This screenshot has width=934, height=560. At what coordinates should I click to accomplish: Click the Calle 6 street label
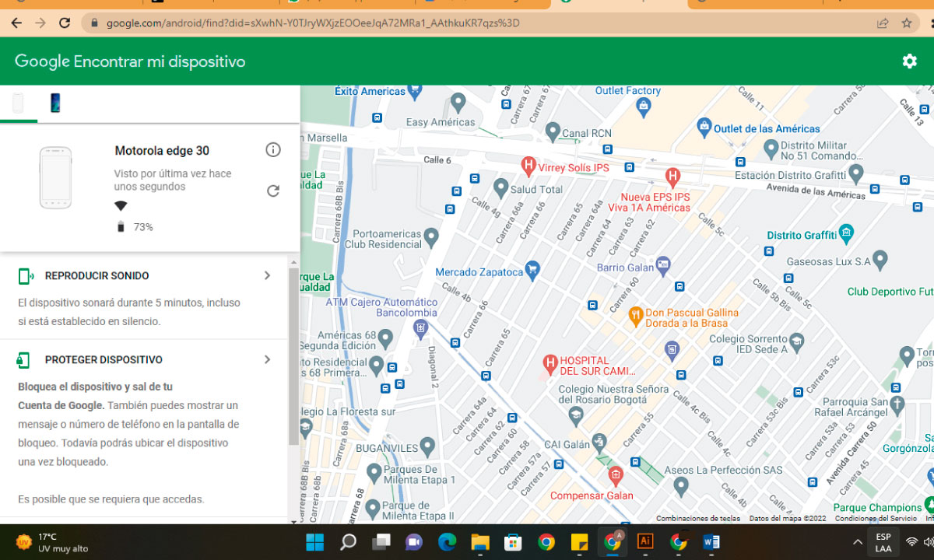tap(437, 160)
